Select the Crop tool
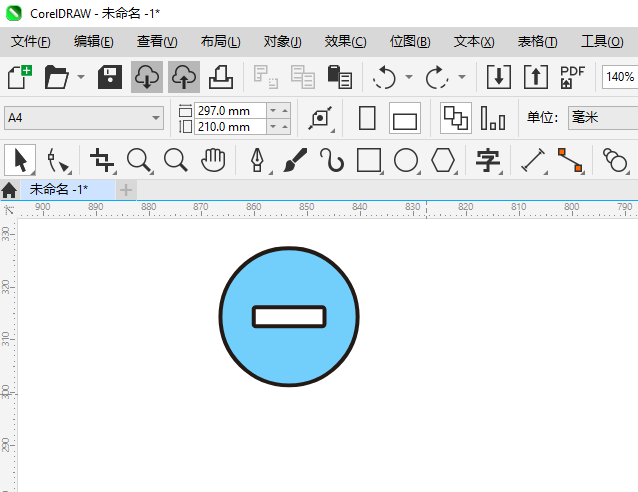Viewport: 638px width, 492px height. coord(102,160)
